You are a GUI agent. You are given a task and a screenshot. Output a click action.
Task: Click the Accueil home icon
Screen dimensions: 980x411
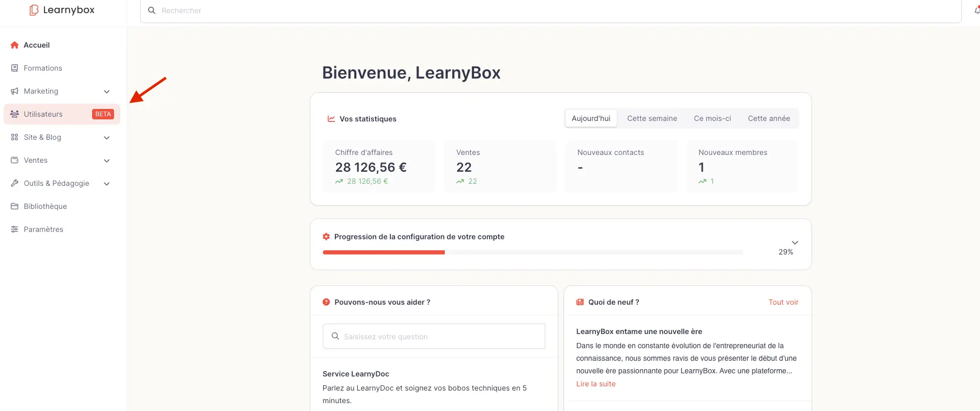coord(15,45)
